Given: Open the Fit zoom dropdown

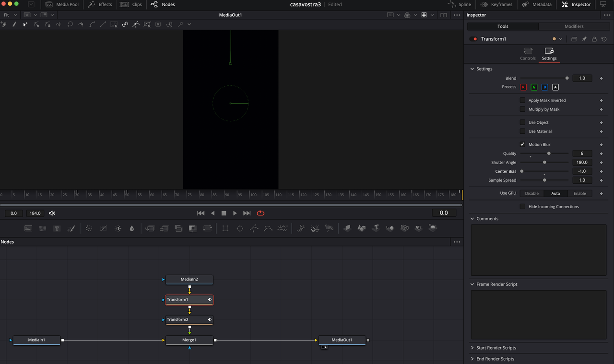Looking at the screenshot, I should 10,15.
